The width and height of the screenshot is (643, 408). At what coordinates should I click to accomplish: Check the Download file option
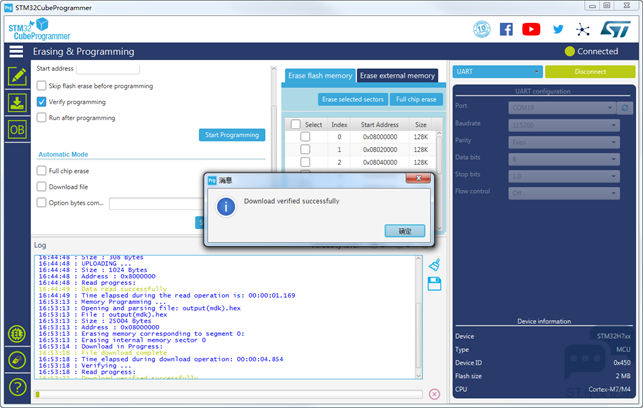point(41,187)
